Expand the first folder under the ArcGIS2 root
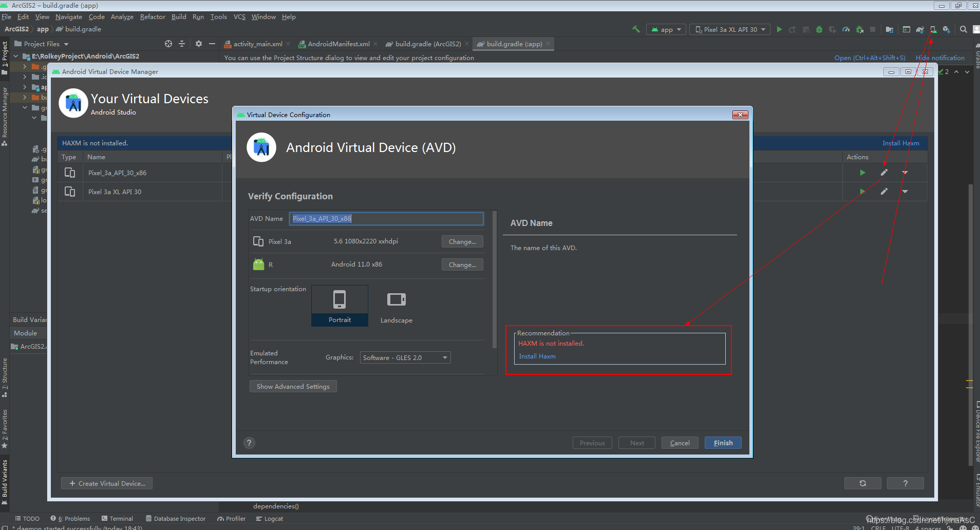 pyautogui.click(x=24, y=67)
